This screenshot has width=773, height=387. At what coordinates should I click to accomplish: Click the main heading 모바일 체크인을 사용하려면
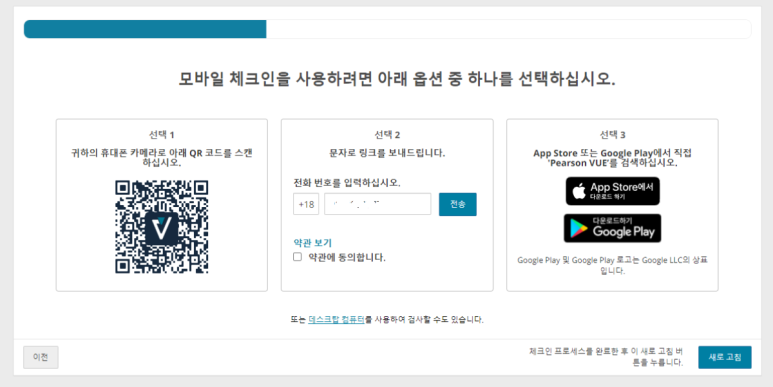(397, 79)
